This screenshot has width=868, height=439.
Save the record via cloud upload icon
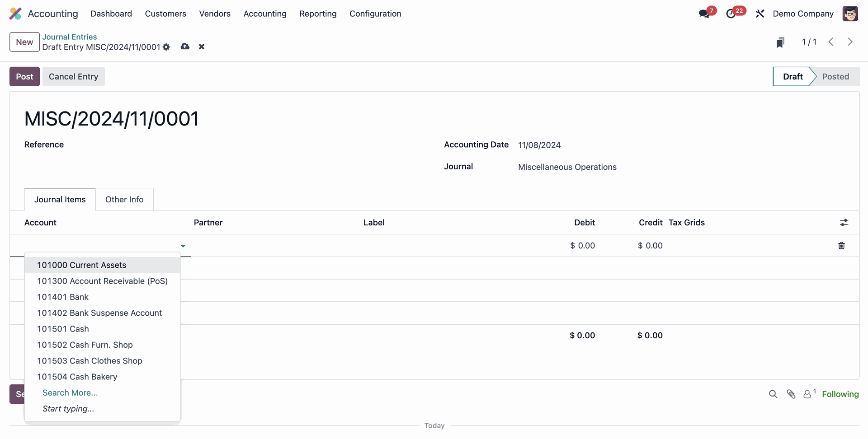tap(185, 47)
